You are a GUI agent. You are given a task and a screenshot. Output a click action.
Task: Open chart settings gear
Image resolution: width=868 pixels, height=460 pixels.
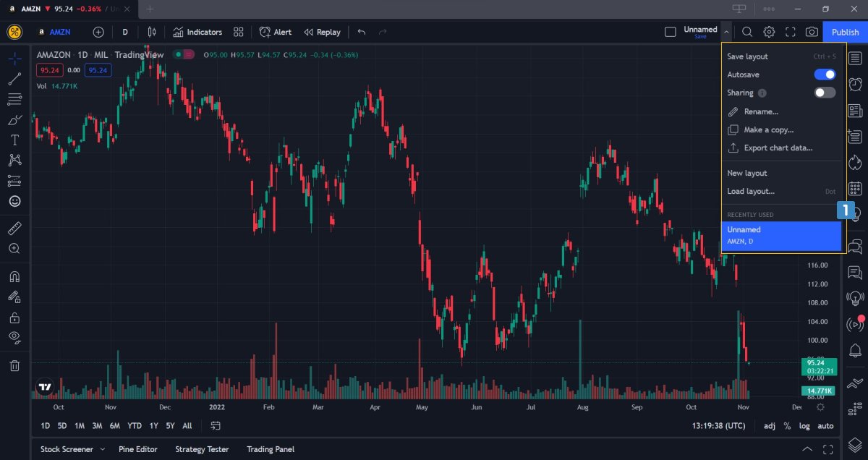(769, 32)
